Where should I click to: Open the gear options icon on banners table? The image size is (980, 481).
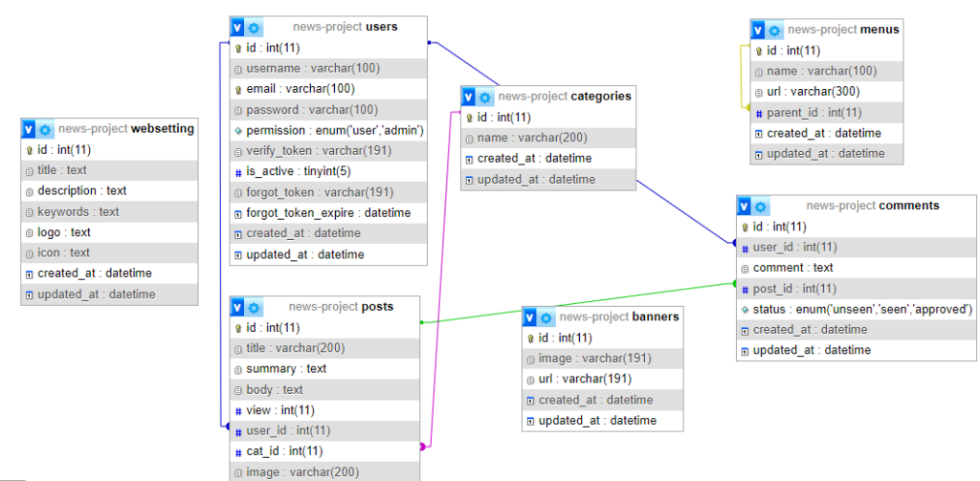pyautogui.click(x=546, y=317)
